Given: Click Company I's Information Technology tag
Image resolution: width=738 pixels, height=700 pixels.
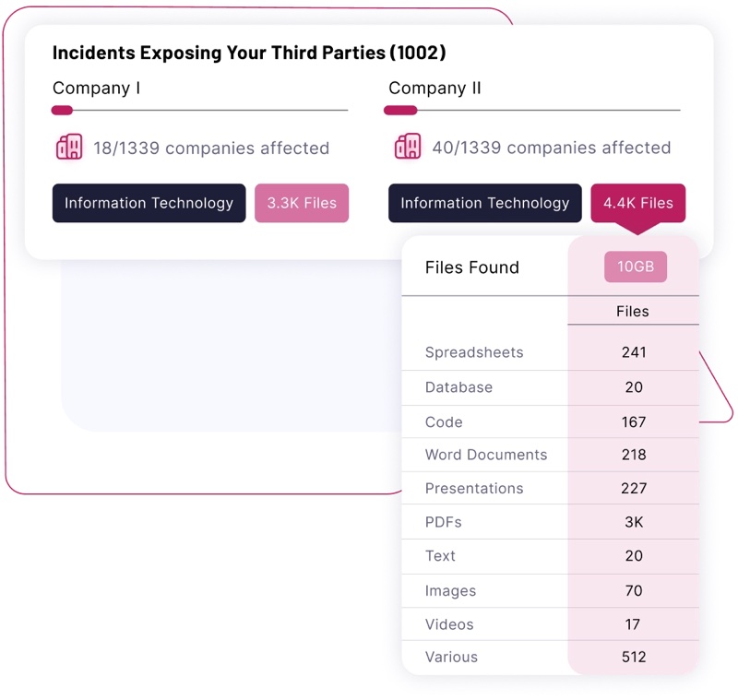Looking at the screenshot, I should point(149,204).
